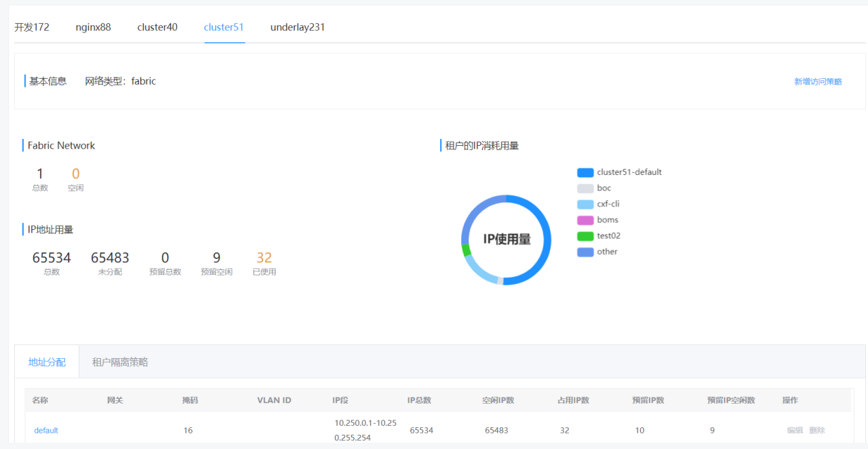Image resolution: width=868 pixels, height=449 pixels.
Task: Switch to the underlay231 tab
Action: coord(298,27)
